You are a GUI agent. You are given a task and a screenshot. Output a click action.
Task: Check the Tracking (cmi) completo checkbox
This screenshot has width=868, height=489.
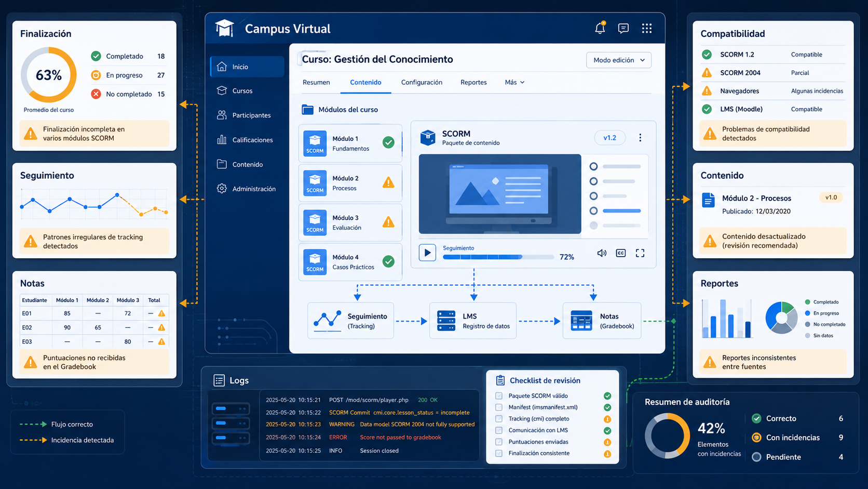[499, 419]
